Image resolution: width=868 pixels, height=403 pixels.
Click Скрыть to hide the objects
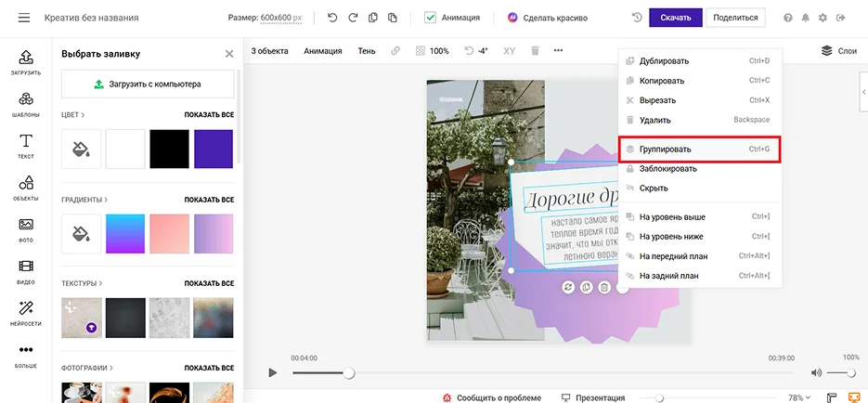click(x=654, y=188)
